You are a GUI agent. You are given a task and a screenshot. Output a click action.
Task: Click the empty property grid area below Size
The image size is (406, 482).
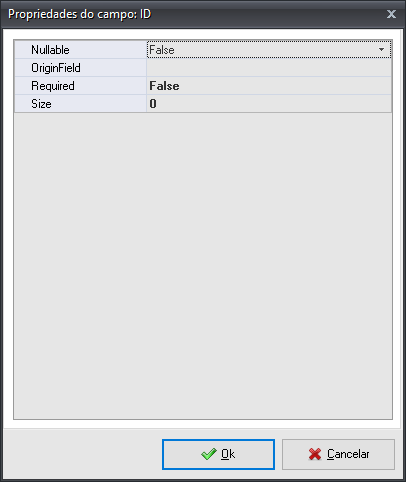[203, 266]
